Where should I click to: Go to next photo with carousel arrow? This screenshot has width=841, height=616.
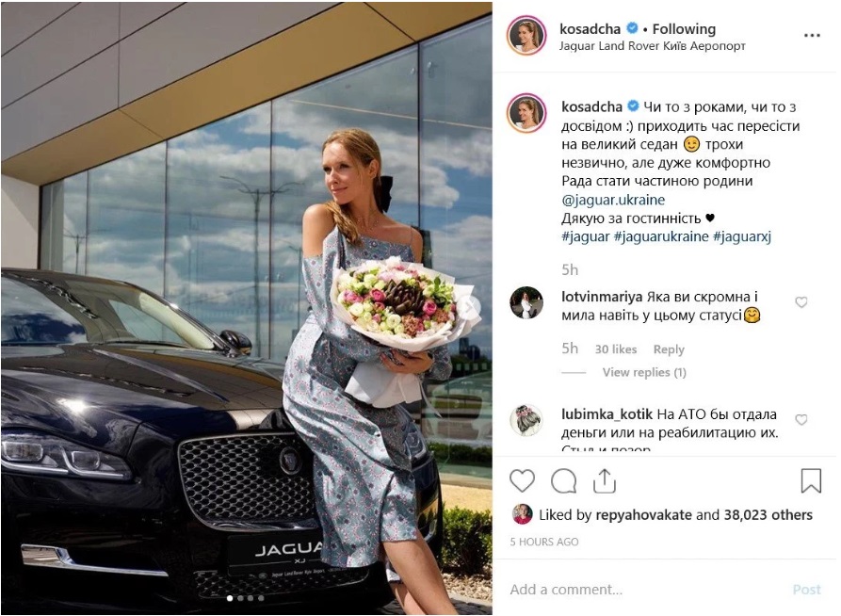[x=469, y=306]
